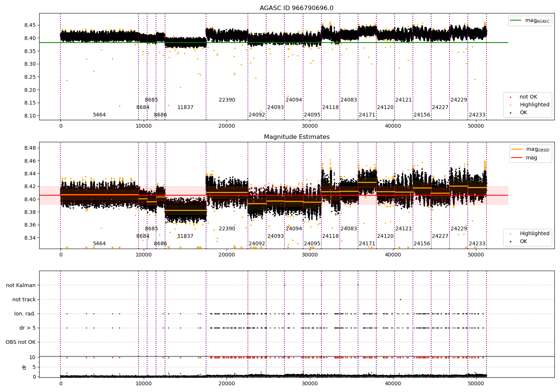
Task: Click the 8.36 y-axis tick label
Action: coord(30,225)
